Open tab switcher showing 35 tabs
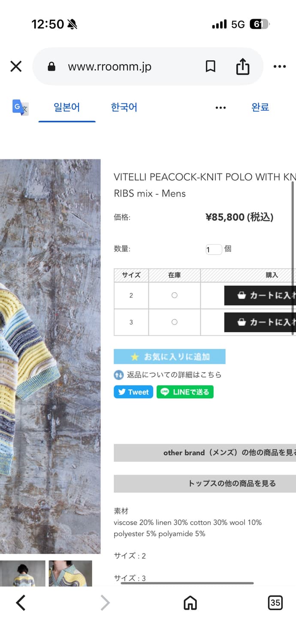The width and height of the screenshot is (296, 644). click(x=275, y=603)
